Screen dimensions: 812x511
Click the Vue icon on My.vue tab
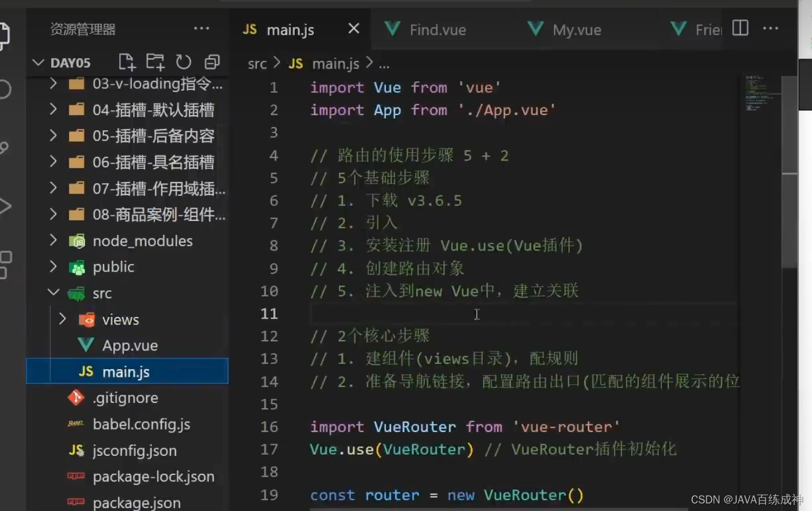pos(535,28)
